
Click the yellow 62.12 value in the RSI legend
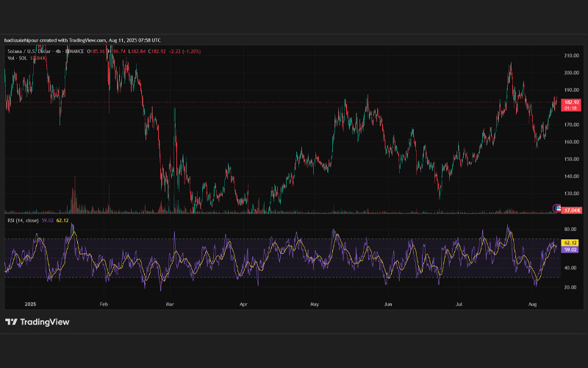point(62,220)
